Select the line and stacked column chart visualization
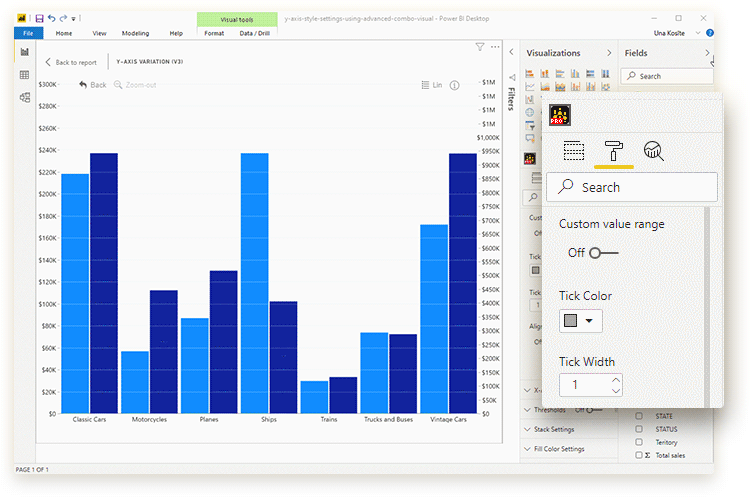750x500 pixels. coord(575,87)
